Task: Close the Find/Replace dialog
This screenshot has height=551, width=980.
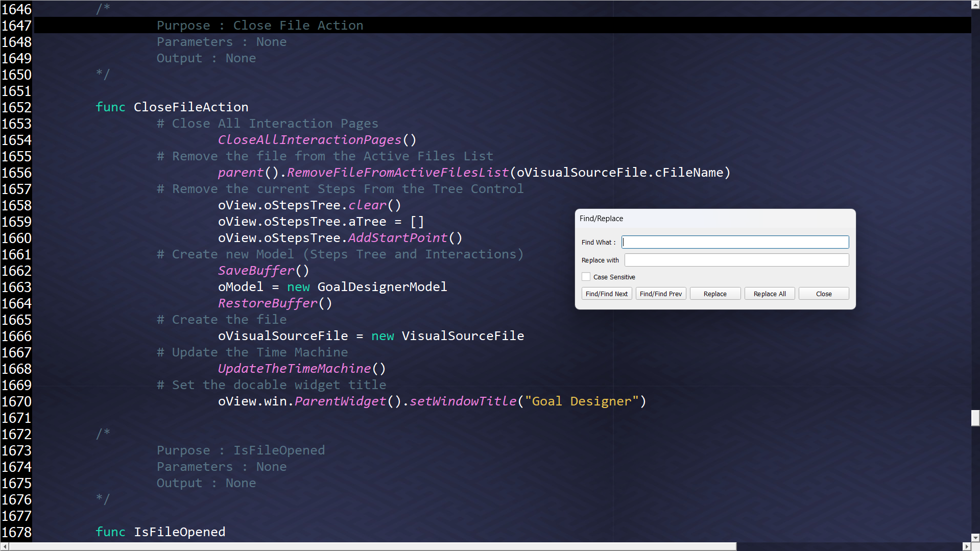Action: point(823,294)
